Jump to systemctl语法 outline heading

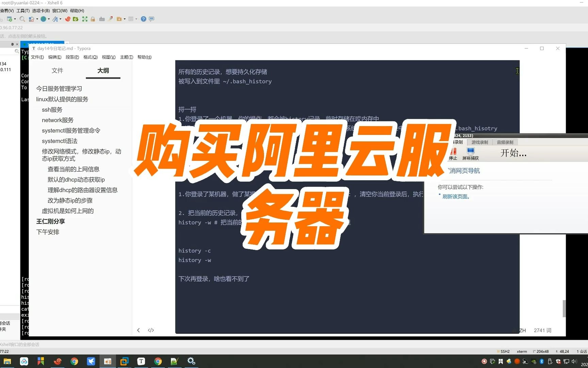[x=60, y=141]
